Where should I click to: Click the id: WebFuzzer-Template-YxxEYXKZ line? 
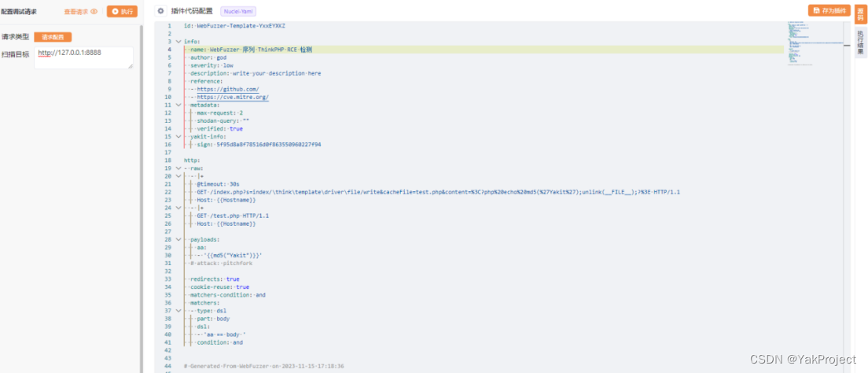coord(235,25)
